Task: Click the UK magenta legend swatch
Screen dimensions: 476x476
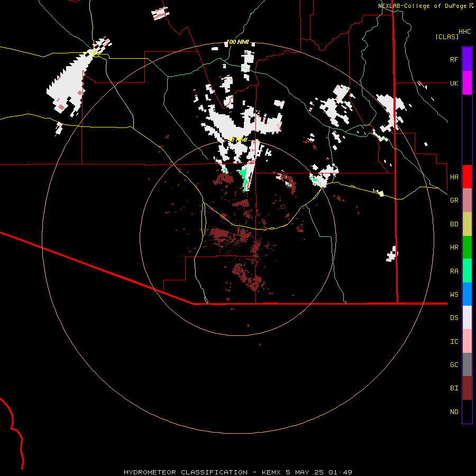Action: point(467,83)
